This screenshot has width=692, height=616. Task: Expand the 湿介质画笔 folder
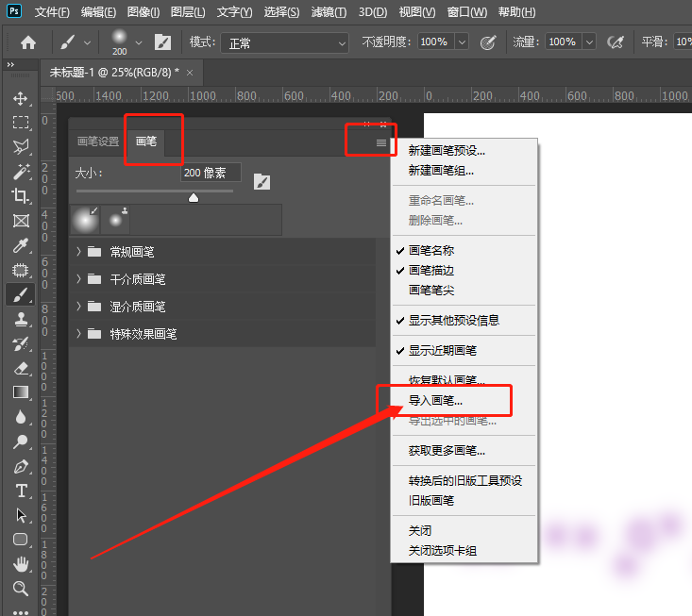pyautogui.click(x=78, y=306)
